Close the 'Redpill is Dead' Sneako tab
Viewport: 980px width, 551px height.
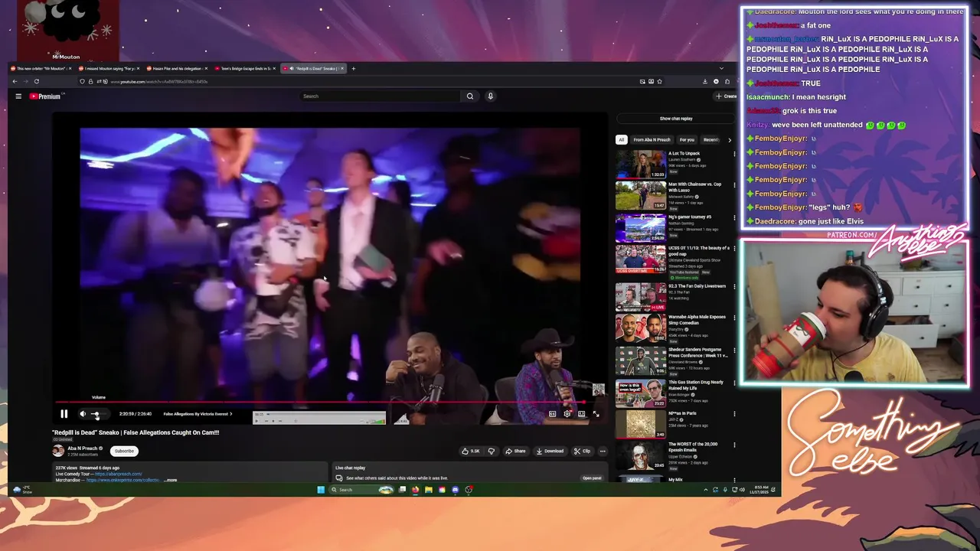click(x=342, y=68)
